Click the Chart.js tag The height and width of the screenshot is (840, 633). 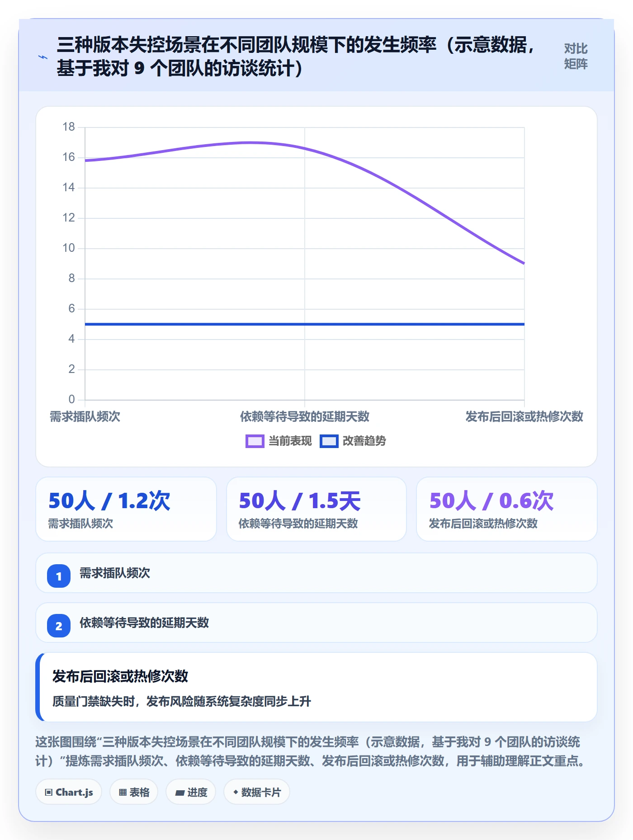tap(69, 792)
